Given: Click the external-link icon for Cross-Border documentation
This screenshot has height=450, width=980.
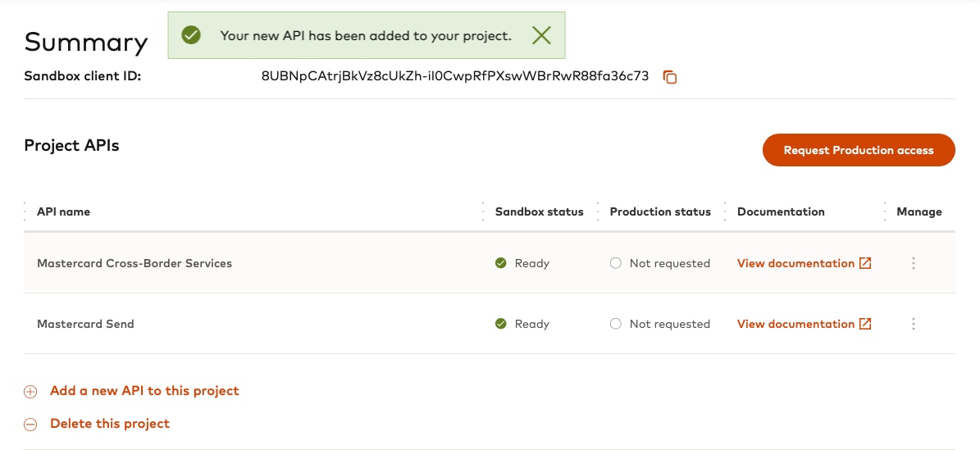Looking at the screenshot, I should click(865, 263).
